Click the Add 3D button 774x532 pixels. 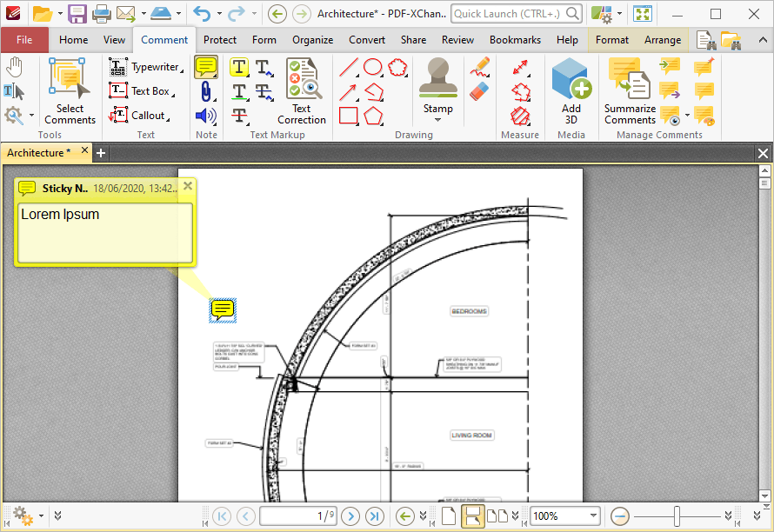click(570, 91)
